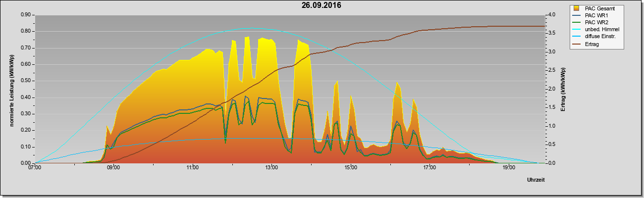This screenshot has height=198, width=644.
Task: Click the 13:00 time axis label
Action: coord(271,168)
